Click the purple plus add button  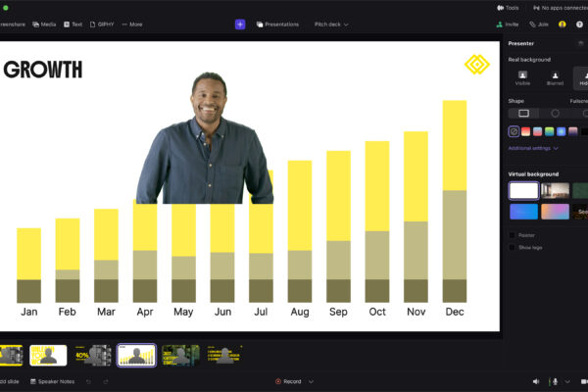[240, 24]
